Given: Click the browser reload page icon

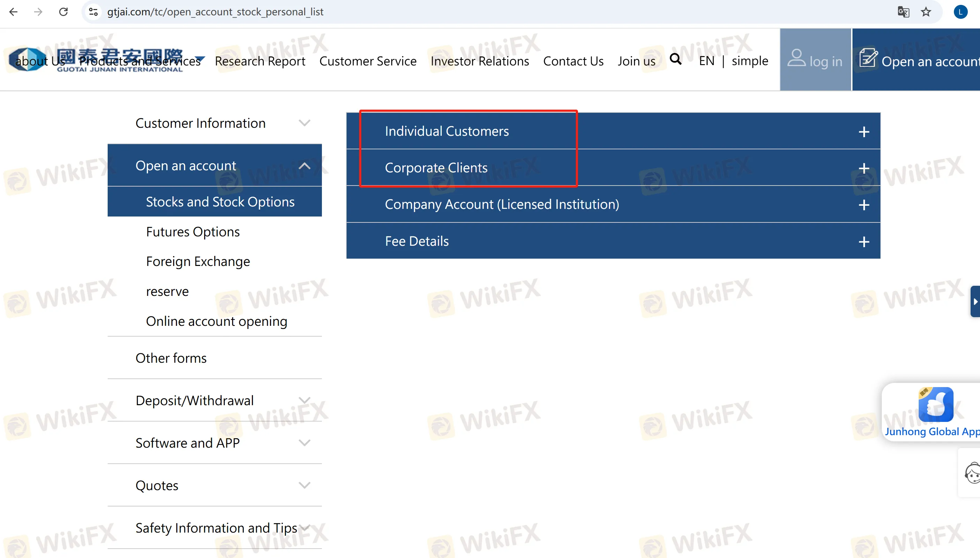Looking at the screenshot, I should (x=63, y=12).
